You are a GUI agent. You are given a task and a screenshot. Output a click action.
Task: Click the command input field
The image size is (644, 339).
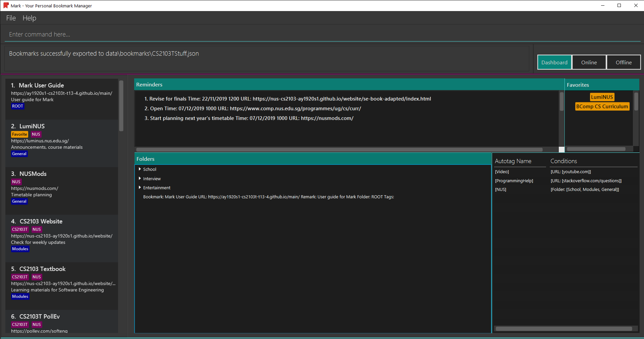coord(322,35)
